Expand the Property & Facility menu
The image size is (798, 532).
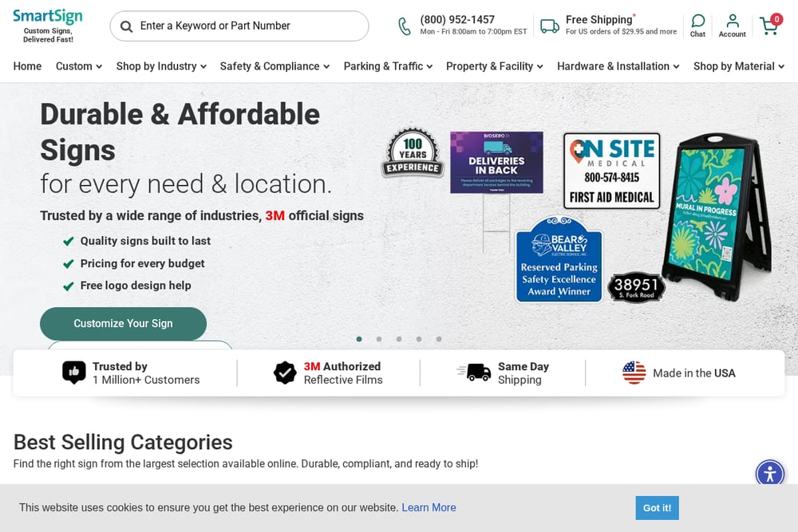[495, 66]
